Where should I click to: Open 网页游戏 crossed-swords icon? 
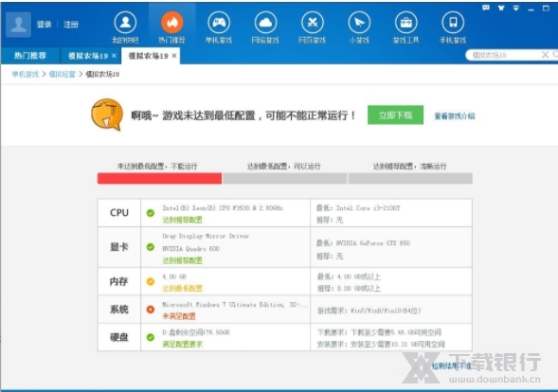click(x=312, y=23)
